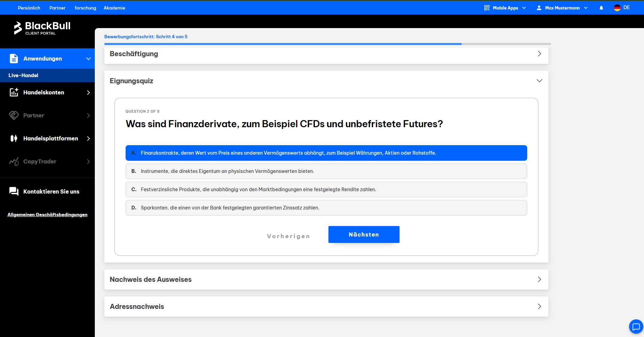The width and height of the screenshot is (644, 337).
Task: Open the forschung top menu item
Action: click(x=85, y=8)
